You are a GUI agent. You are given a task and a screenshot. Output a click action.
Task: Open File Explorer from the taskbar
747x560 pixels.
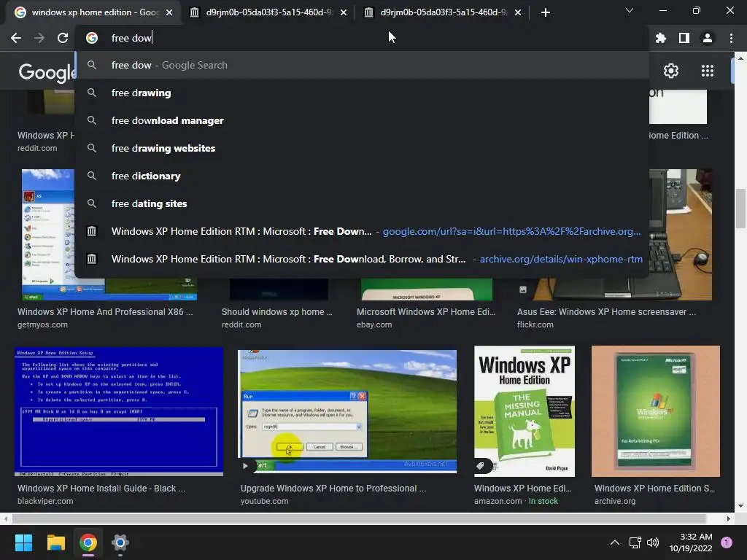(x=55, y=542)
